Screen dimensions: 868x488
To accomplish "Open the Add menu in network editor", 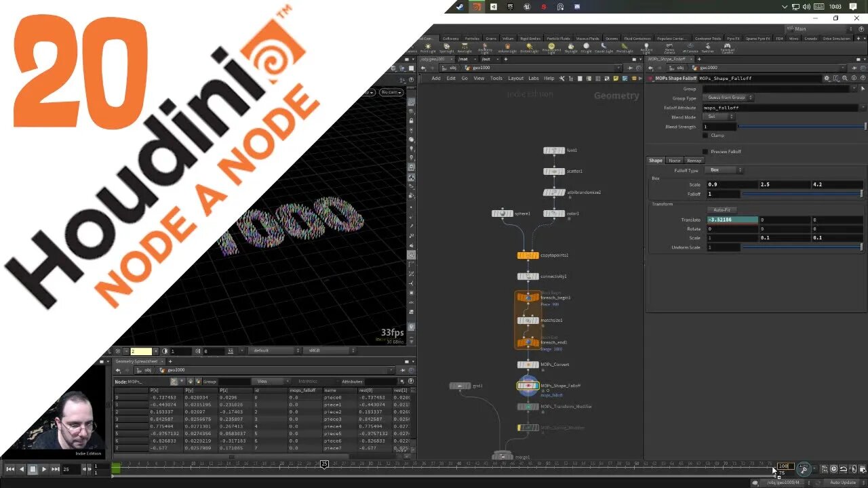I will pos(436,78).
